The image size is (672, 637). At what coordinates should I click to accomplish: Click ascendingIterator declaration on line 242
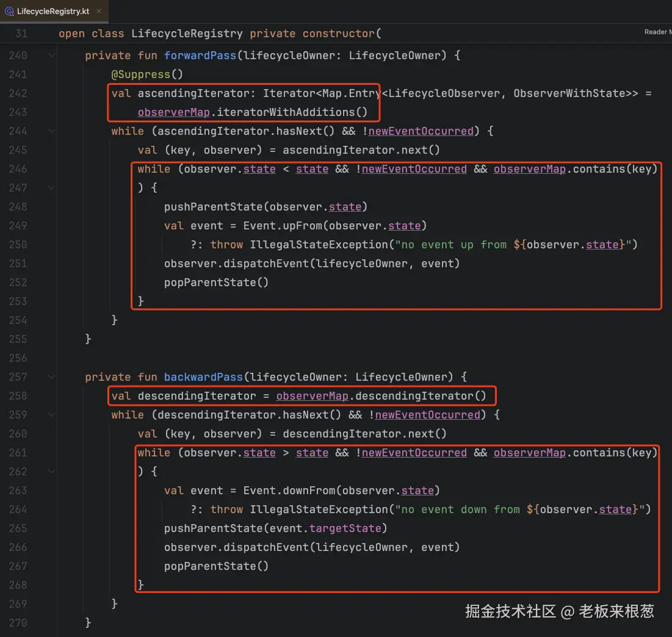[x=193, y=93]
